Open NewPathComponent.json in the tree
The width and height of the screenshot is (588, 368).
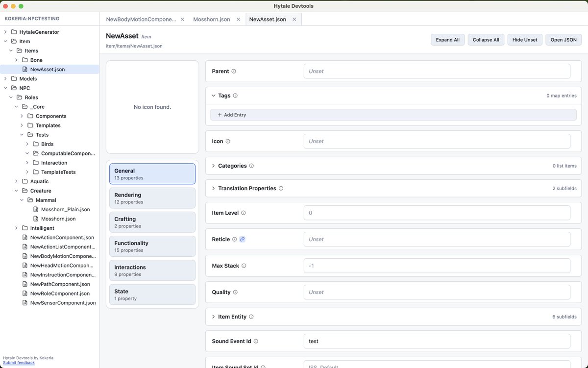click(60, 284)
